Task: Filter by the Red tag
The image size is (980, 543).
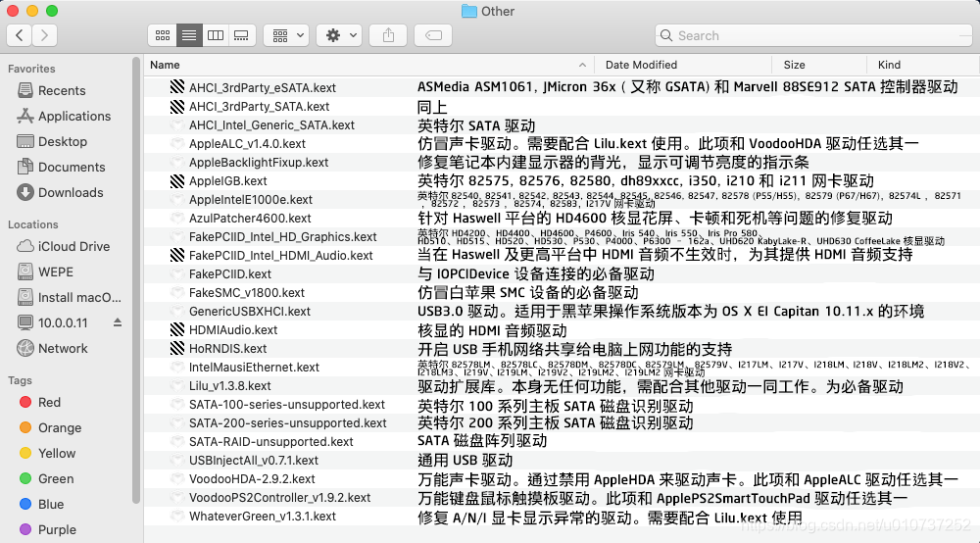Action: [40, 403]
